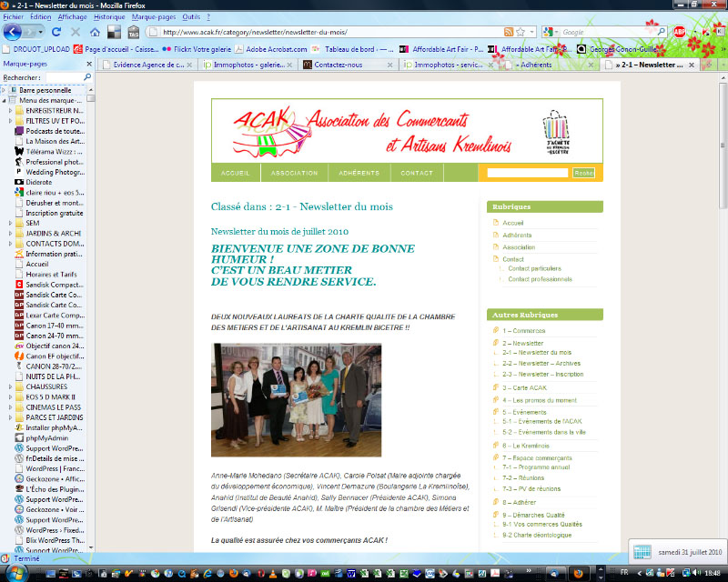The width and height of the screenshot is (728, 582).
Task: Open the Fichier menu
Action: [x=13, y=16]
